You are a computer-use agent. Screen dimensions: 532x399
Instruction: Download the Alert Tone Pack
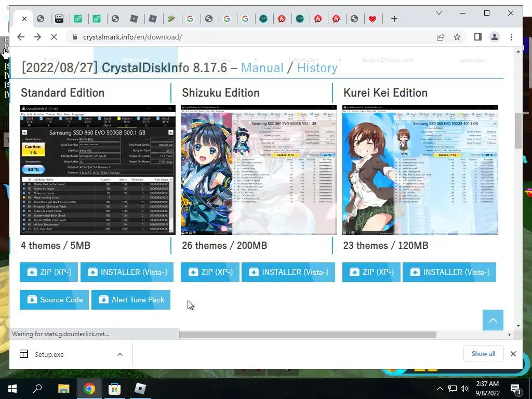click(131, 300)
